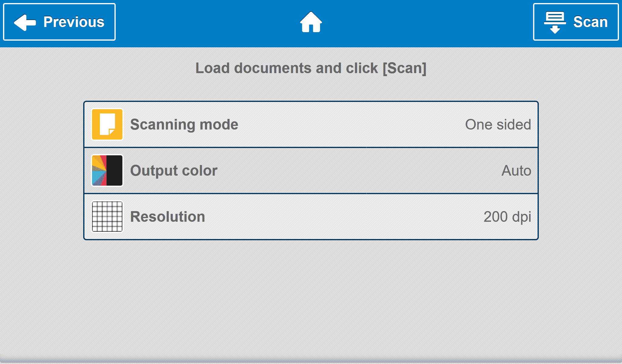Image resolution: width=622 pixels, height=364 pixels.
Task: Change the Auto output color value
Action: 516,170
